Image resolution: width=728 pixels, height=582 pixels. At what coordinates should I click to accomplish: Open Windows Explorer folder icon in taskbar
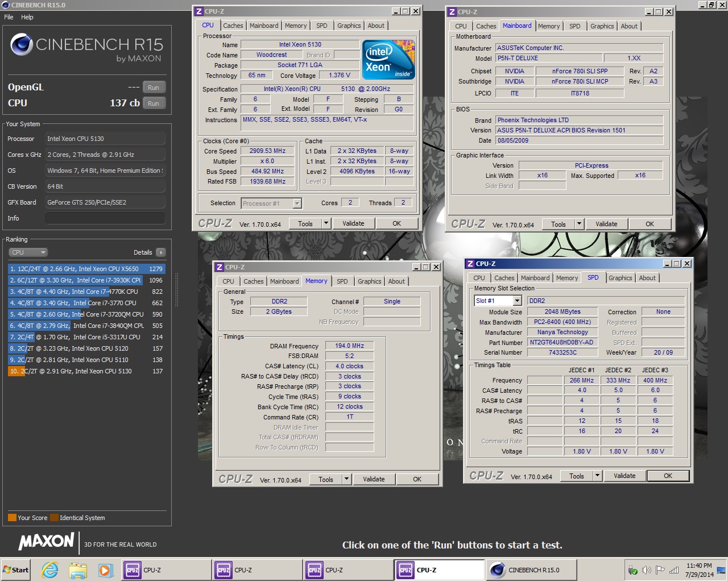[78, 570]
